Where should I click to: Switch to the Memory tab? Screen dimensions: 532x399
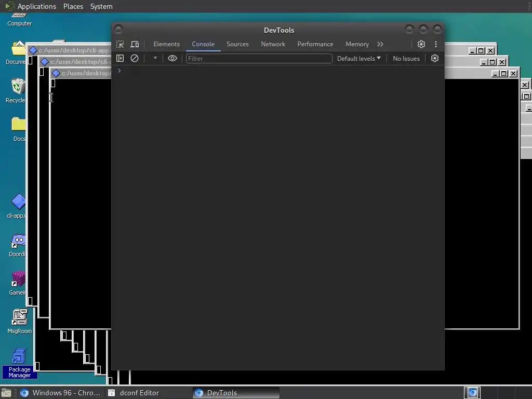tap(357, 44)
